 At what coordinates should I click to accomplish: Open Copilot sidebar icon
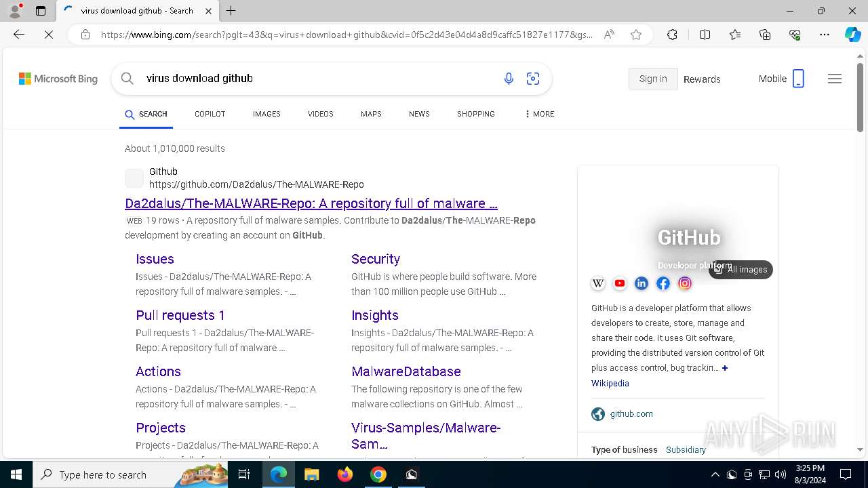pyautogui.click(x=853, y=35)
